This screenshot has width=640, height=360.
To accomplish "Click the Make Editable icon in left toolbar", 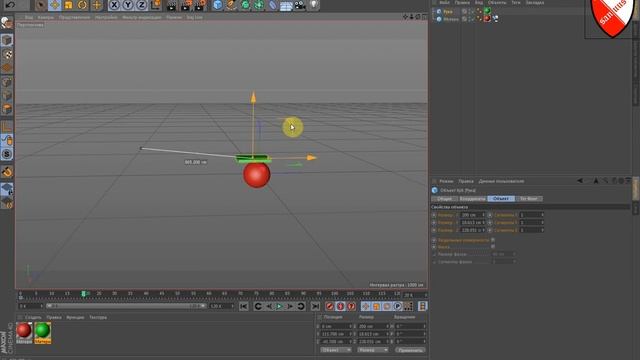I will click(7, 23).
